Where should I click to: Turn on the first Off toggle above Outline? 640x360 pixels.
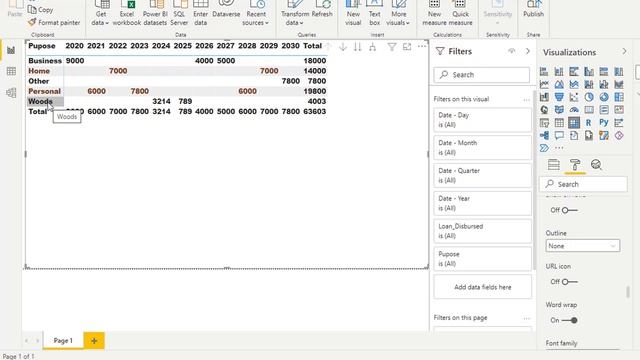click(x=569, y=210)
